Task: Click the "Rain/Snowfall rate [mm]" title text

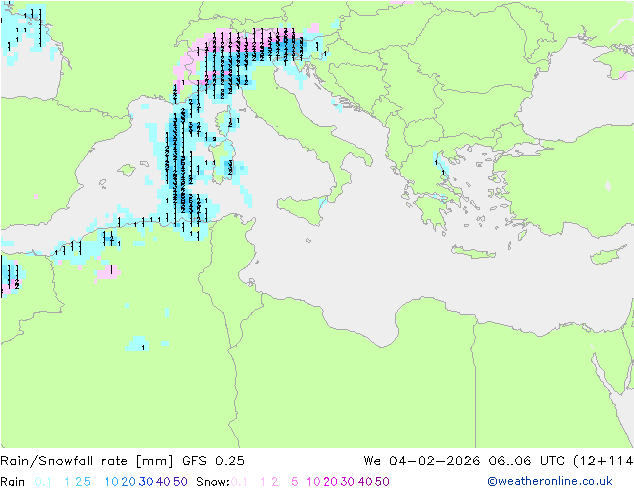Action: [87, 461]
